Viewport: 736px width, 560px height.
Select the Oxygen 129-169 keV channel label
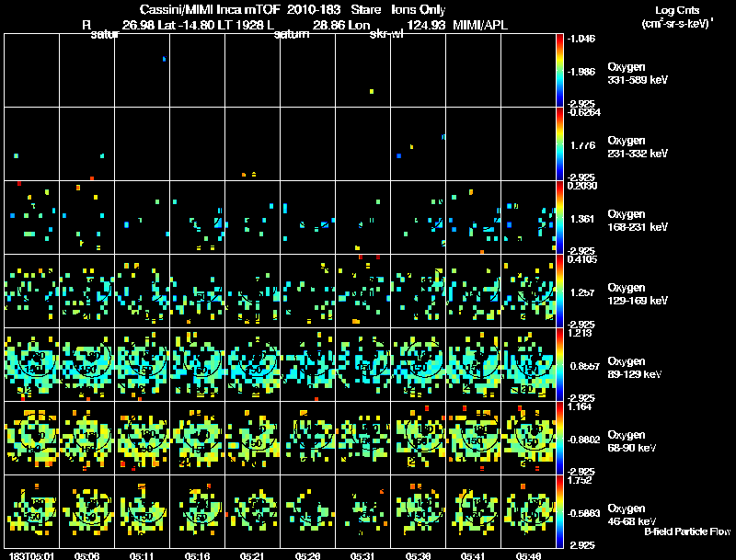pos(637,293)
